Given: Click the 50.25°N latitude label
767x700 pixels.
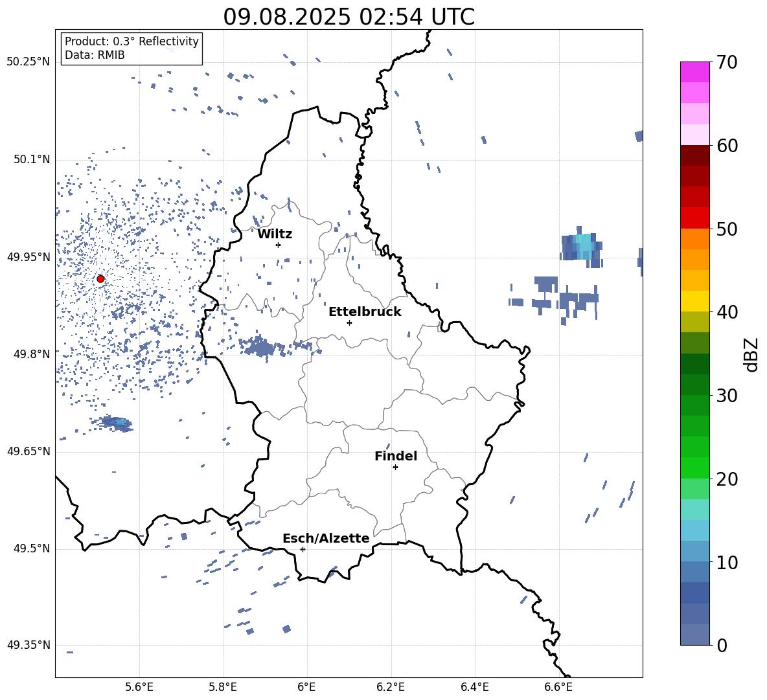Looking at the screenshot, I should 29,62.
